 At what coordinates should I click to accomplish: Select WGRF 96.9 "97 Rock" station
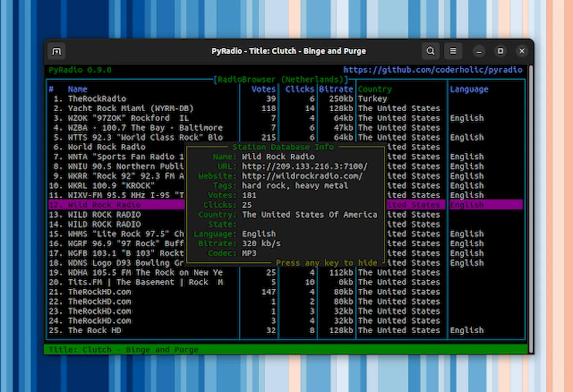117,244
